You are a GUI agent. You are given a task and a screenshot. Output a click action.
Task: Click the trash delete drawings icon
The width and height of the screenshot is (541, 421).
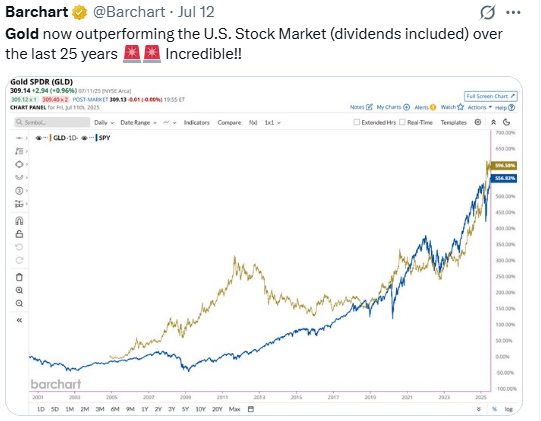(19, 277)
